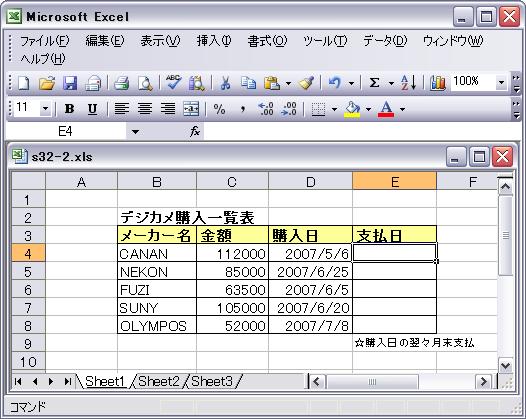The width and height of the screenshot is (526, 419).
Task: Select cell E5 under 支払日
Action: [394, 271]
